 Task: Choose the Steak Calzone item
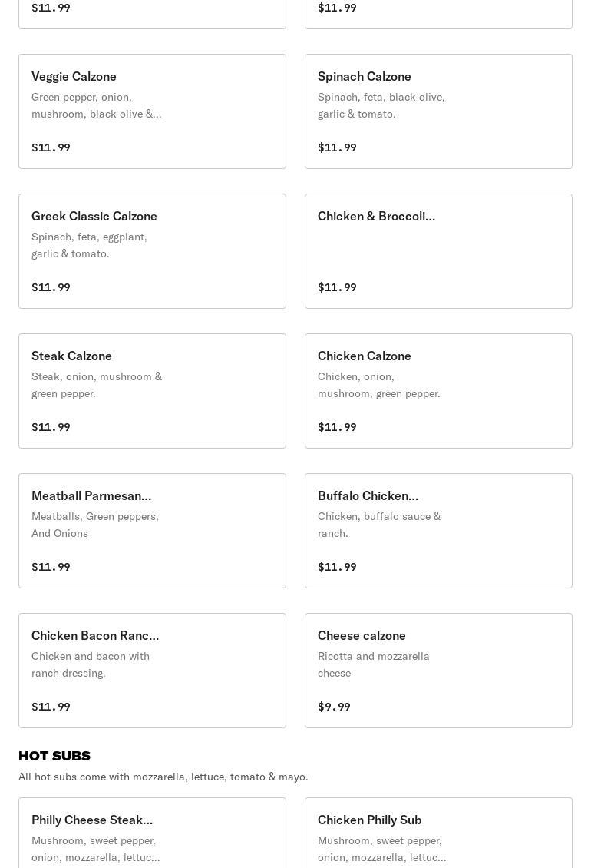(x=152, y=391)
